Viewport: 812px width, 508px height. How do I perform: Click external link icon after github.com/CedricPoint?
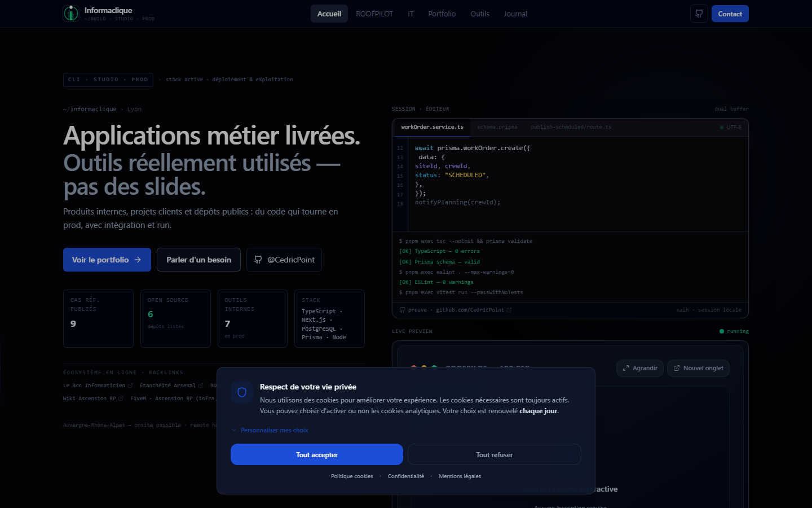(509, 310)
